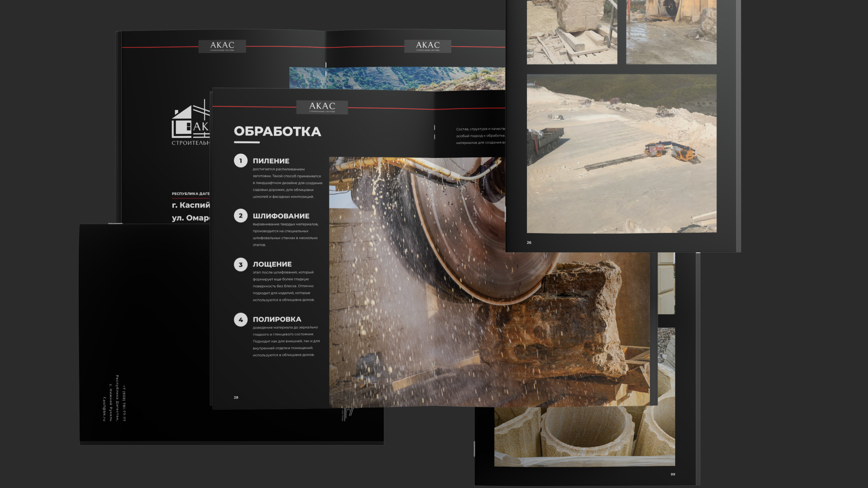Open the wet sawmill yard photo at top right

tap(671, 32)
